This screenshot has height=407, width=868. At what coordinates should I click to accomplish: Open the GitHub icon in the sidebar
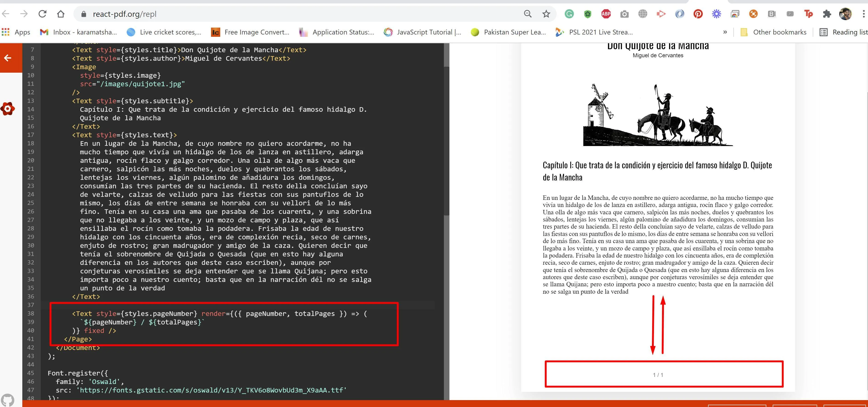(x=8, y=400)
